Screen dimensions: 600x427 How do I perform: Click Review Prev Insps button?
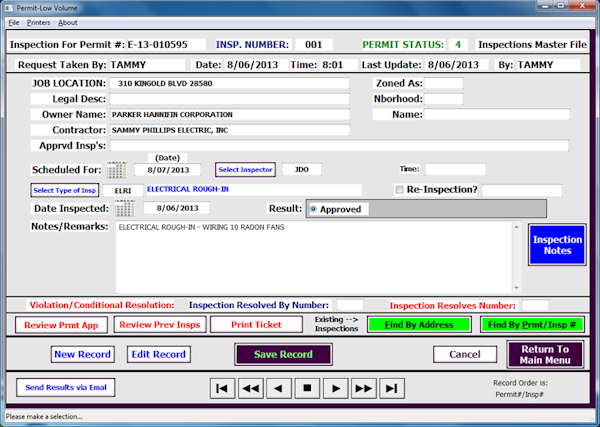(x=160, y=324)
